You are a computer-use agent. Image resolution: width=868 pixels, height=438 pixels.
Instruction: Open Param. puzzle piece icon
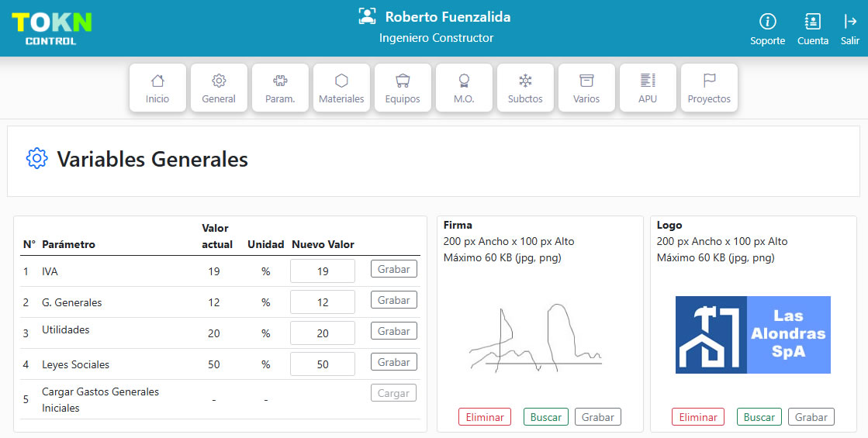(x=280, y=81)
